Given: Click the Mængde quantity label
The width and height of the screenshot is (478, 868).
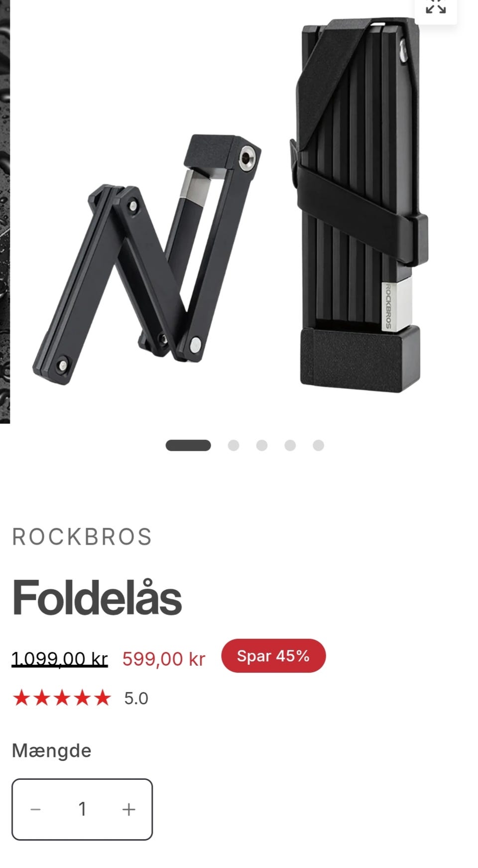Looking at the screenshot, I should [52, 750].
